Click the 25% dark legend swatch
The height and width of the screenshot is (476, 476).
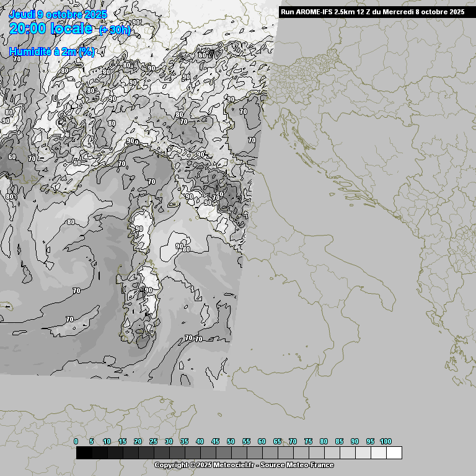[x=161, y=453]
